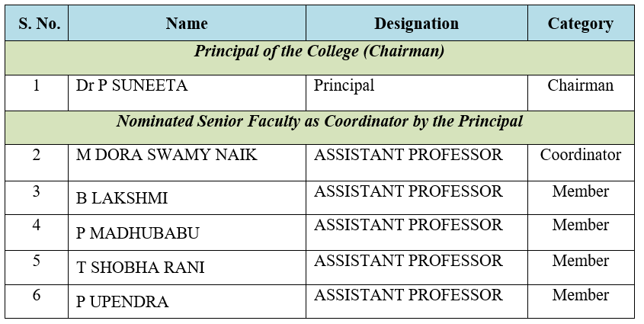Select the name "B LAKSHMI"

click(x=122, y=198)
